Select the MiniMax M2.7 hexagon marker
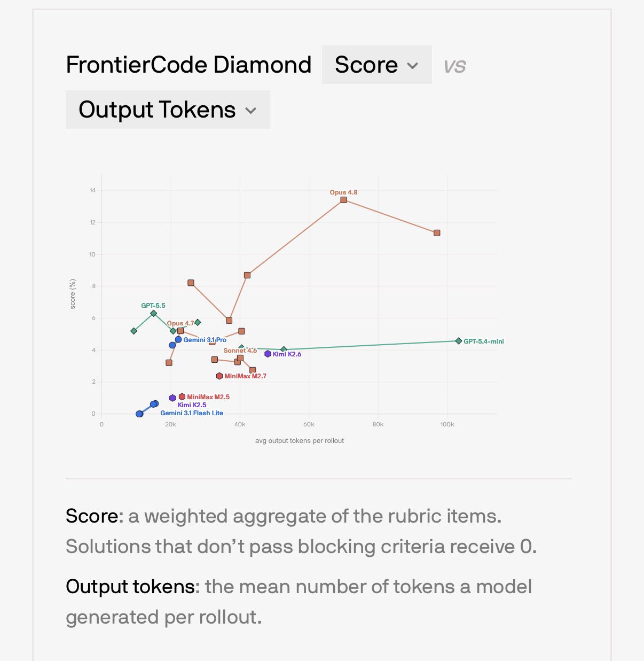This screenshot has width=644, height=661. [x=219, y=376]
